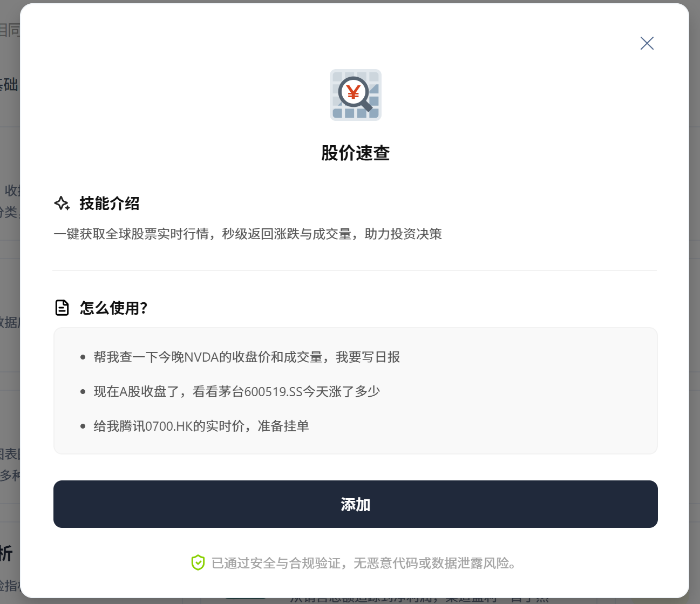
Task: Click the 怎么使用? section heading
Action: point(114,308)
